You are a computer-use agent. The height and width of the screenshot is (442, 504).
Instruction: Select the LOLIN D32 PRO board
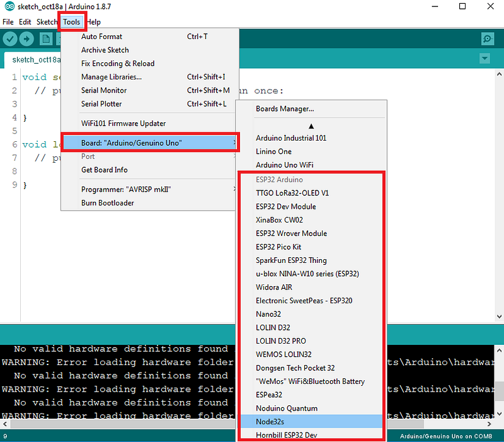(x=311, y=341)
